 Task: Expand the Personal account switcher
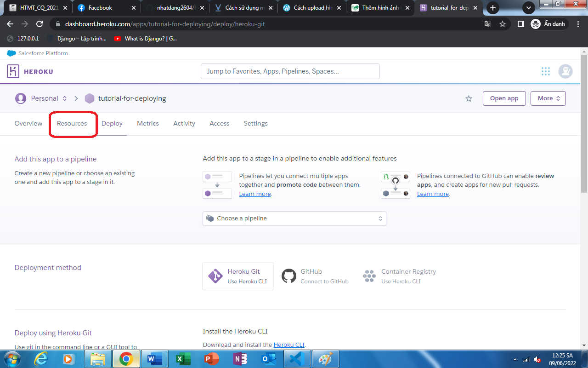coord(65,98)
